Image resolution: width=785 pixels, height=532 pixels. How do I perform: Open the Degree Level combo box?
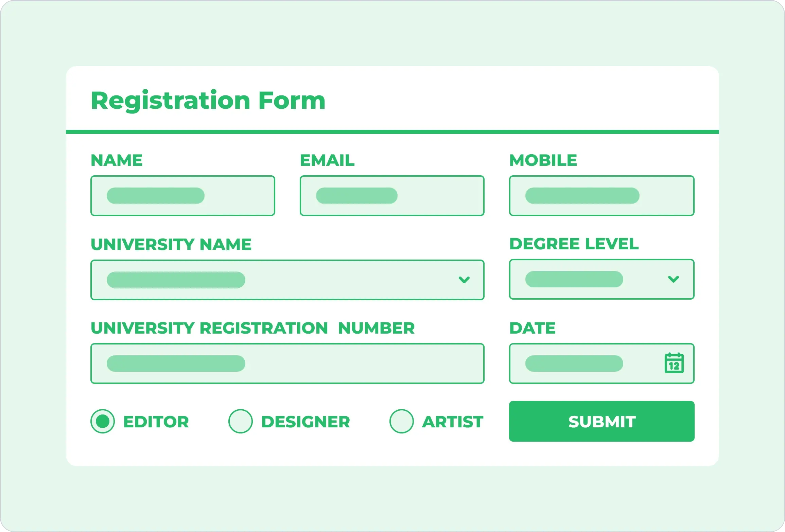point(601,279)
